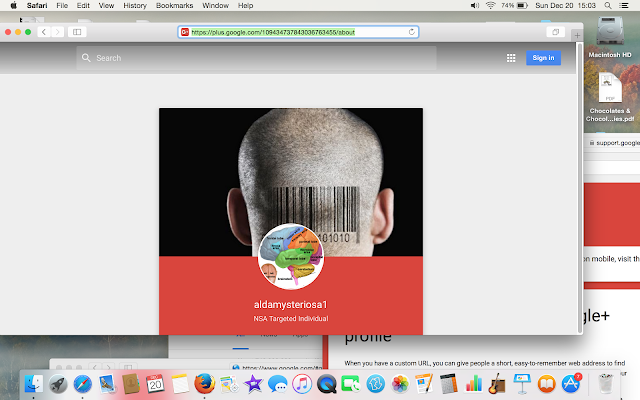Click the Google+ Search field
This screenshot has height=400, width=640.
tap(256, 58)
